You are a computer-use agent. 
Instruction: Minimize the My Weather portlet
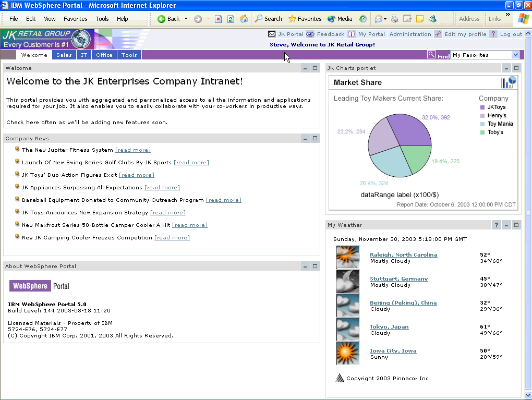506,225
